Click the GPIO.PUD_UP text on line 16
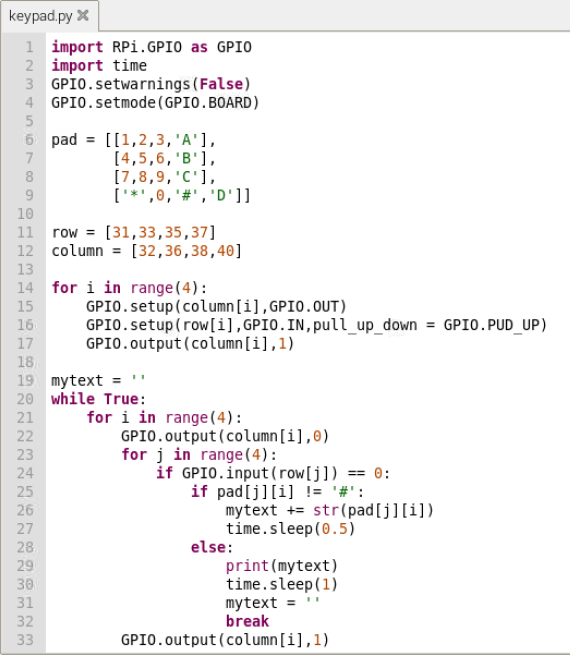Screen dimensions: 570x655 495,325
